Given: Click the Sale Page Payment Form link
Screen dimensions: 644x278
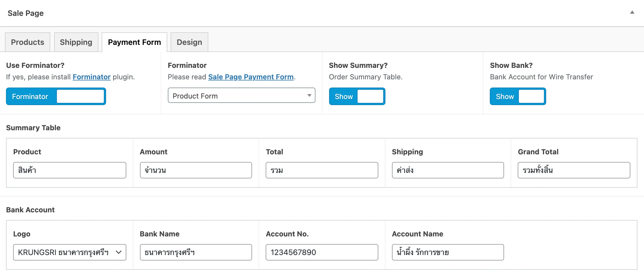Looking at the screenshot, I should [250, 77].
